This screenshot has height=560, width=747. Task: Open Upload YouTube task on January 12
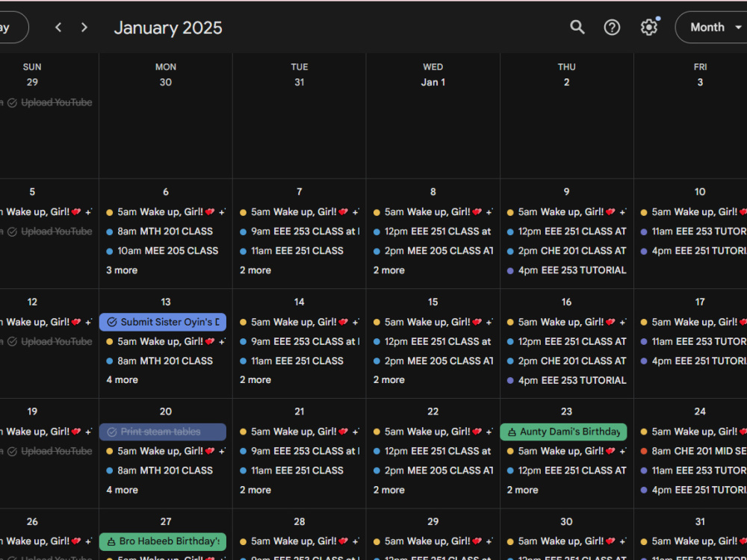coord(46,341)
